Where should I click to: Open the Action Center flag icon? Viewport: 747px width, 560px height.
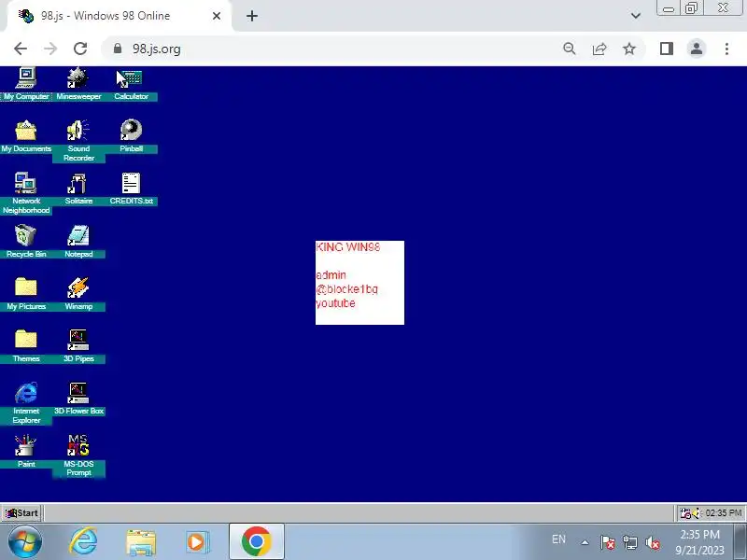(608, 542)
